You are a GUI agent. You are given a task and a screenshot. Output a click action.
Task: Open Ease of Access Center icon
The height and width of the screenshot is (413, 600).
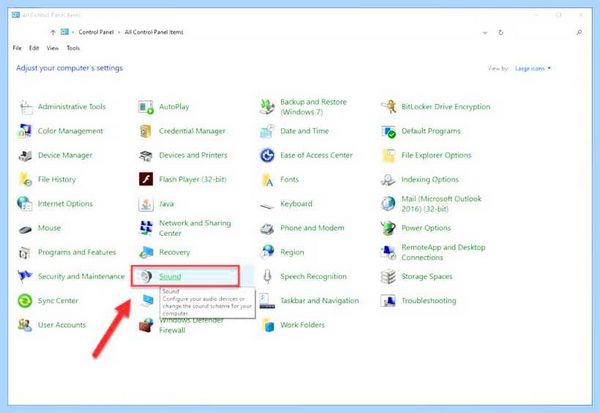pos(267,155)
